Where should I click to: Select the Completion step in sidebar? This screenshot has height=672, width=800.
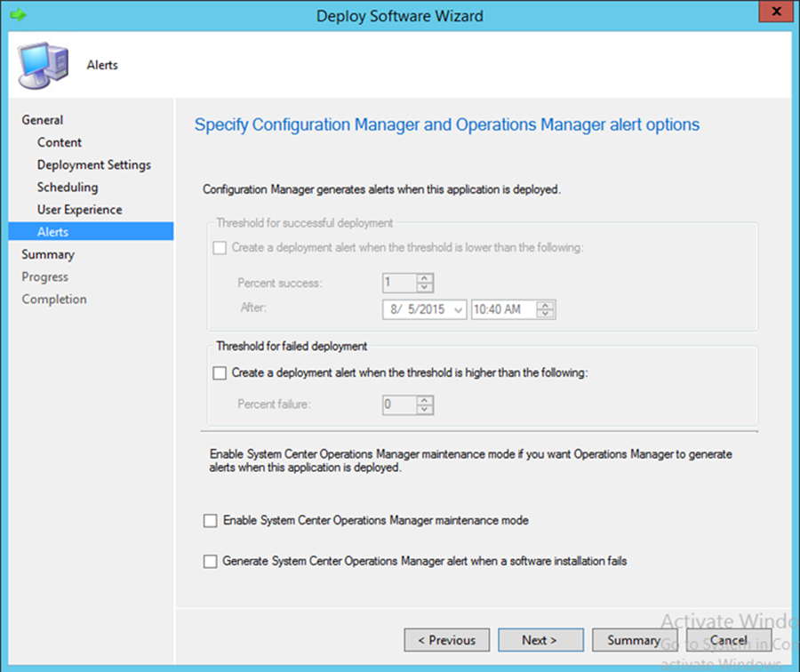point(54,299)
